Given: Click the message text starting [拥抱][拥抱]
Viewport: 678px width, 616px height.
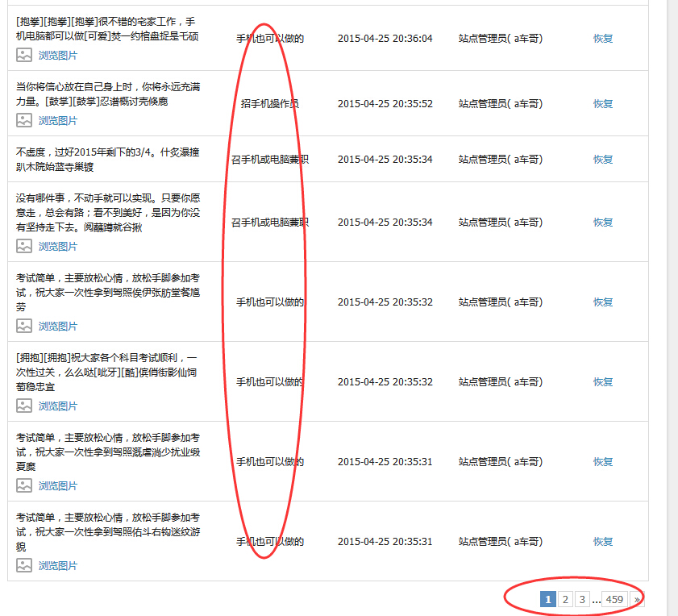Looking at the screenshot, I should [106, 372].
